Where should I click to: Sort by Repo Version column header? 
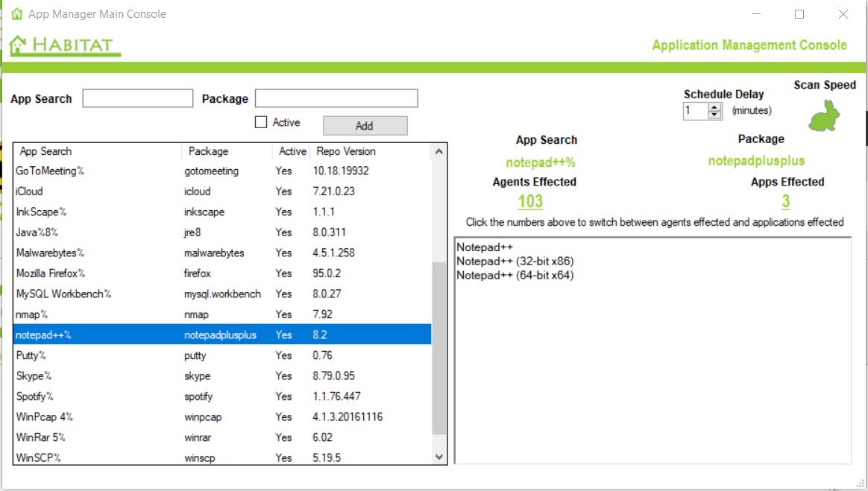371,151
